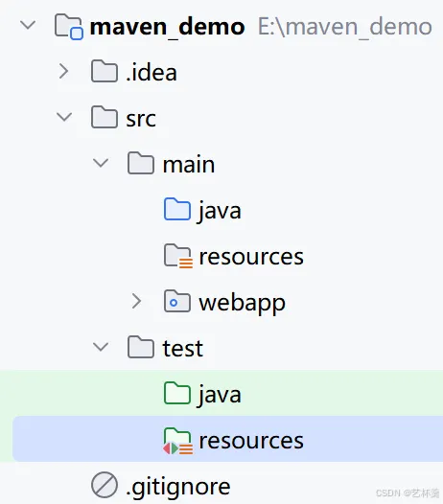Click the test resources folder icon
This screenshot has height=504, width=443.
(178, 441)
